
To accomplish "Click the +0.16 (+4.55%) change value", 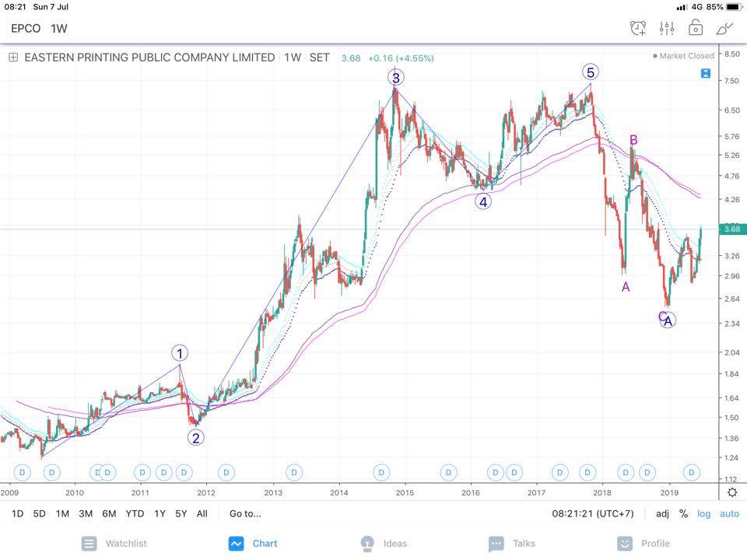I will (401, 58).
